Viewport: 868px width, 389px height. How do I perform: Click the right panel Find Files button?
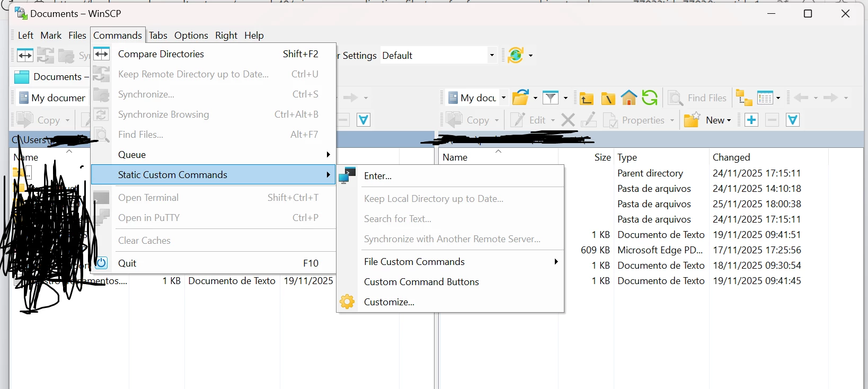(x=697, y=98)
